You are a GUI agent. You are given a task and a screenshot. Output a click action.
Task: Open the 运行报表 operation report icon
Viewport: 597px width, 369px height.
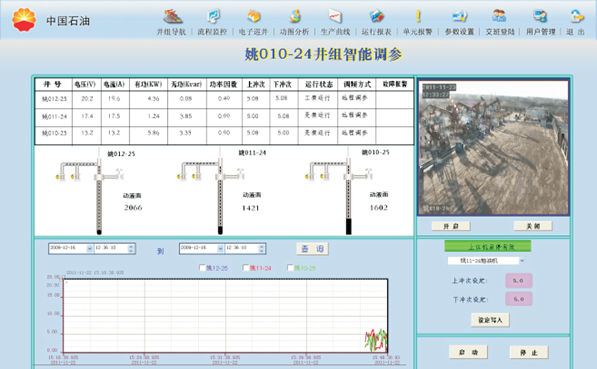[x=377, y=16]
